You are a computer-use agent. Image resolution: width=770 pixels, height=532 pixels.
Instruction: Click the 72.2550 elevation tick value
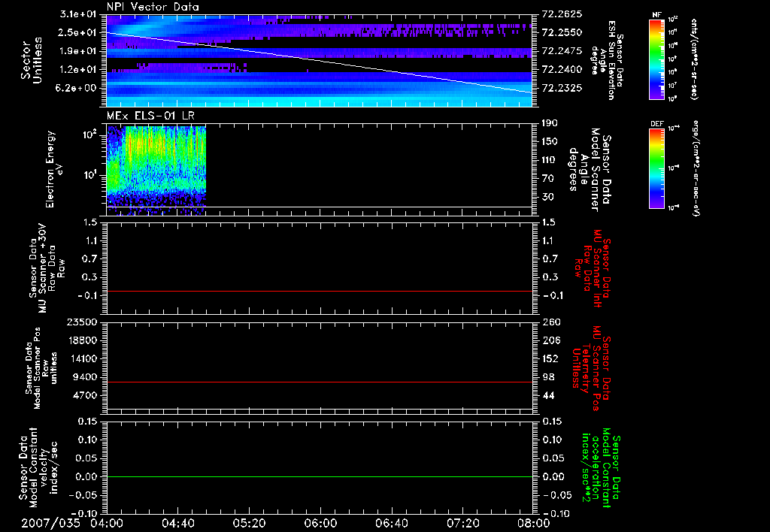click(562, 32)
